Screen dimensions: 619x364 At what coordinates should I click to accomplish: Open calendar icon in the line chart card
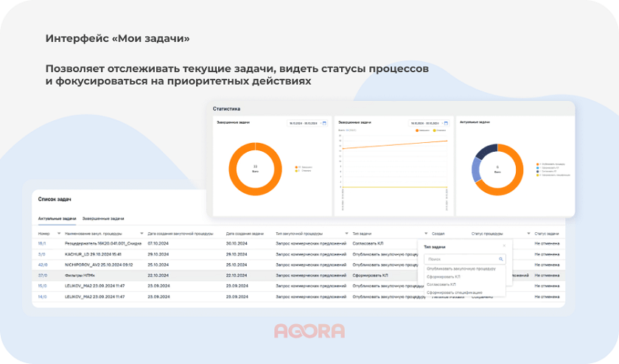point(446,123)
